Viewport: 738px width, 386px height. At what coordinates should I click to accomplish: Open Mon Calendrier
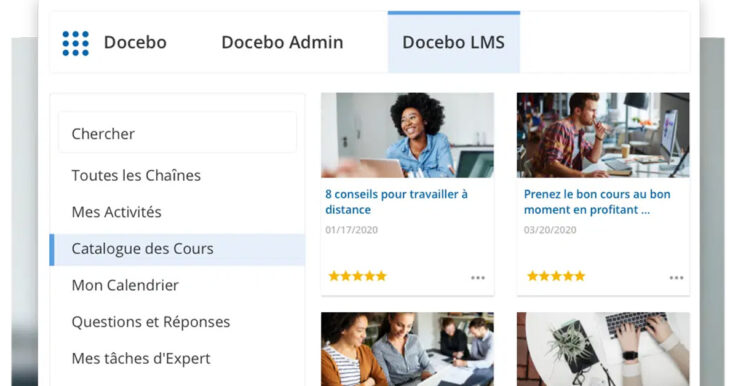coord(125,285)
